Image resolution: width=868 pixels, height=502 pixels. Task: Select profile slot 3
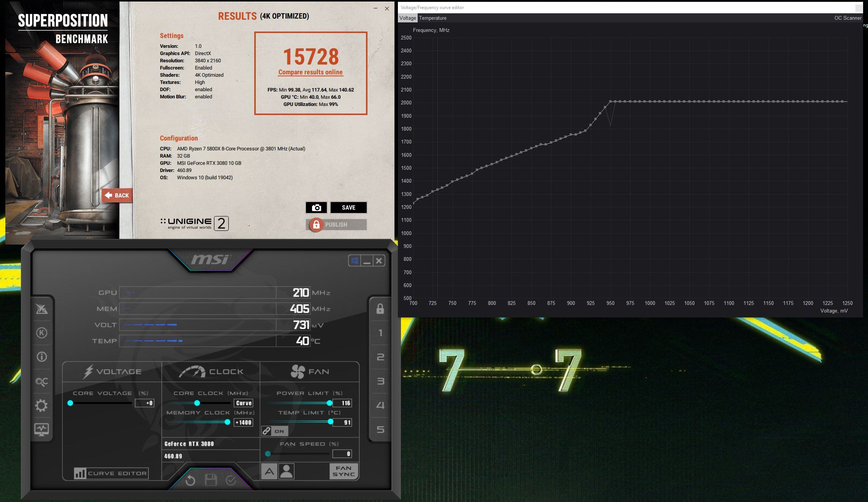coord(380,381)
